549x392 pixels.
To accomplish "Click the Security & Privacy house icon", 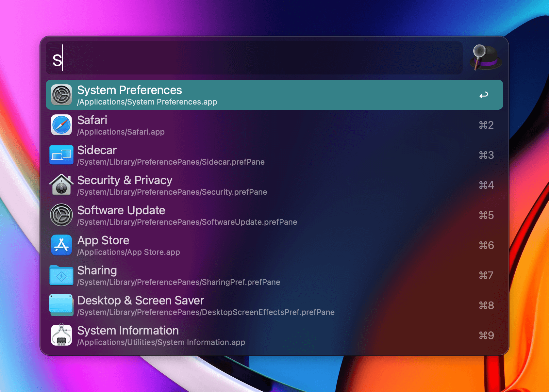I will coord(61,185).
